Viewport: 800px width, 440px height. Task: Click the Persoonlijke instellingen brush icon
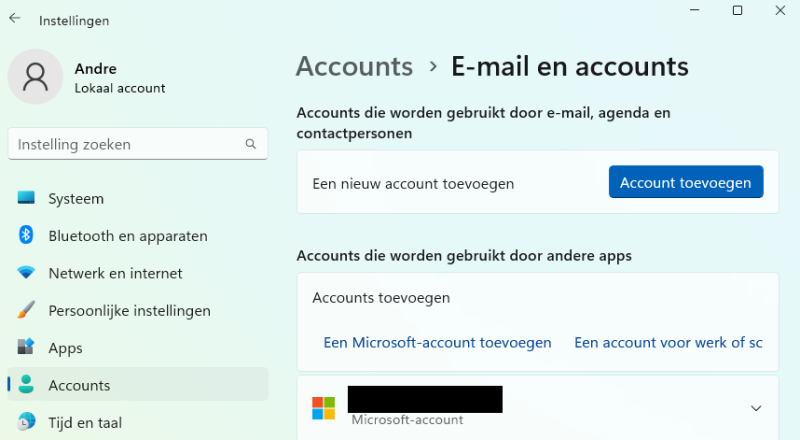[x=27, y=310]
